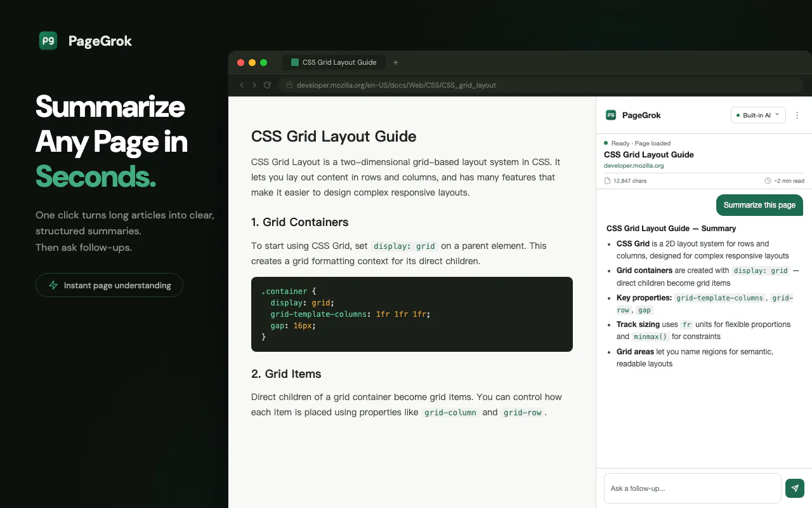
Task: Click the green Ready status dot
Action: coord(606,143)
